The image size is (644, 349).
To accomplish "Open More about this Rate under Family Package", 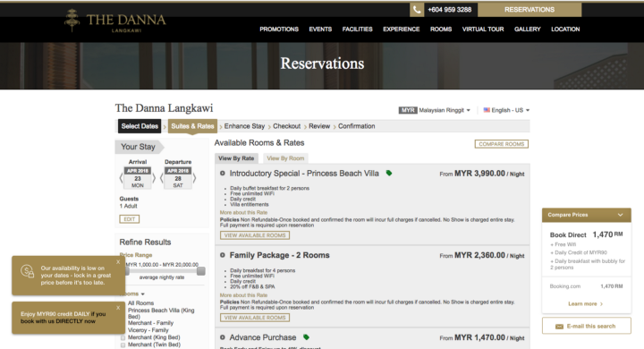I will tap(243, 295).
